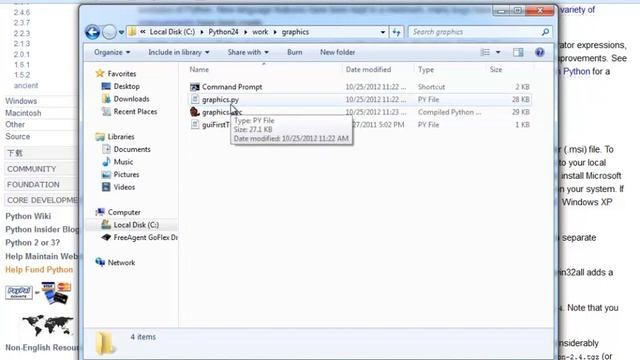This screenshot has width=640, height=360.
Task: Select Network in navigation pane
Action: 121,262
